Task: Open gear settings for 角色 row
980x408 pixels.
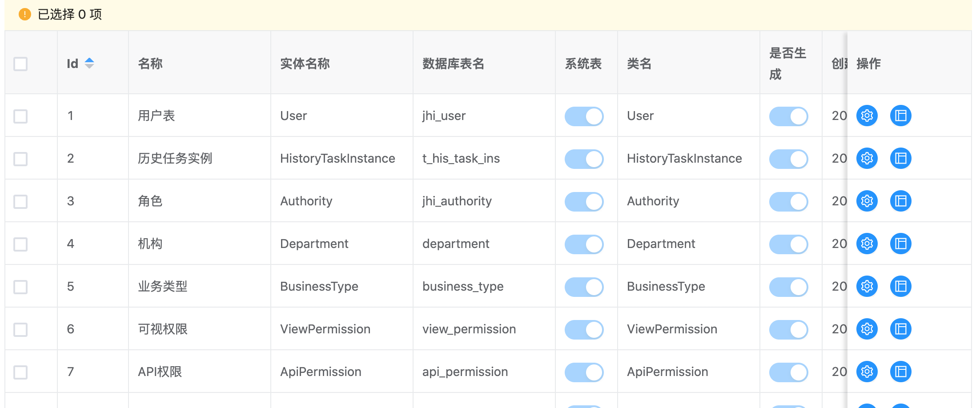Action: pyautogui.click(x=867, y=201)
